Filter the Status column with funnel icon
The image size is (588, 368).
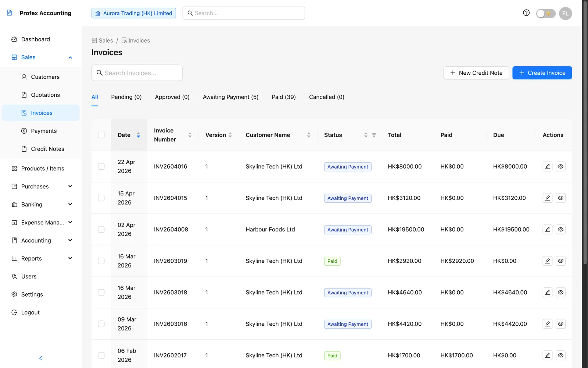374,135
